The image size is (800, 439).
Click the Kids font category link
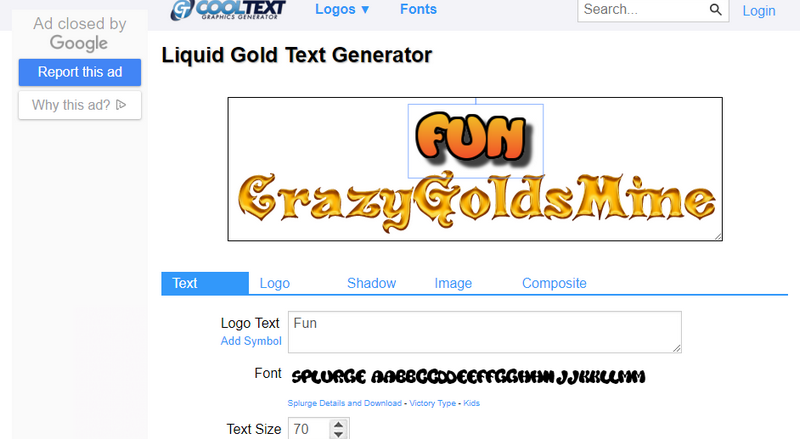pos(471,403)
